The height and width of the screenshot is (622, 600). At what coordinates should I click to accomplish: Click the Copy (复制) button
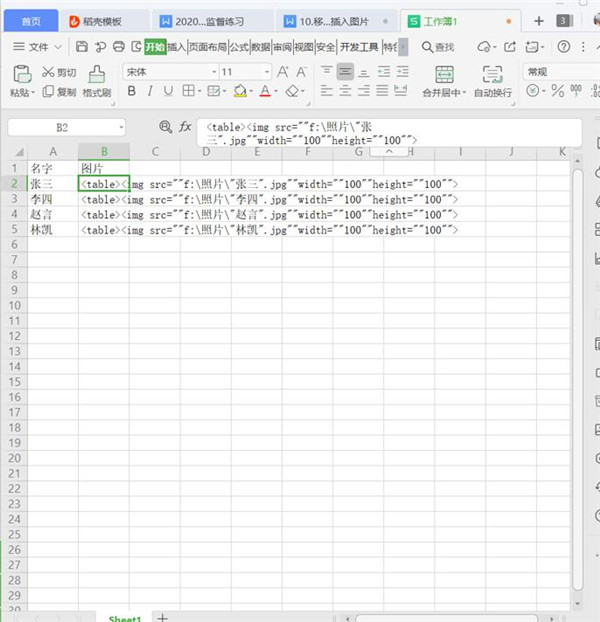click(59, 92)
